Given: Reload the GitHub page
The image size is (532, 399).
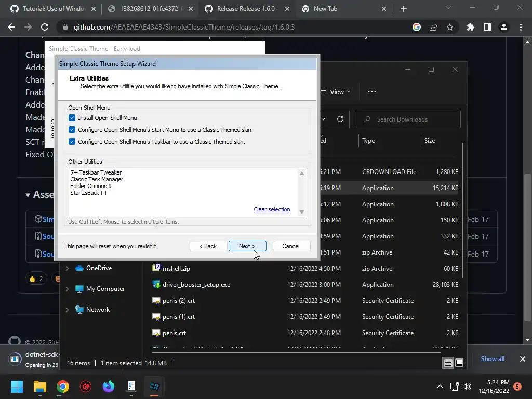Looking at the screenshot, I should pos(45,27).
